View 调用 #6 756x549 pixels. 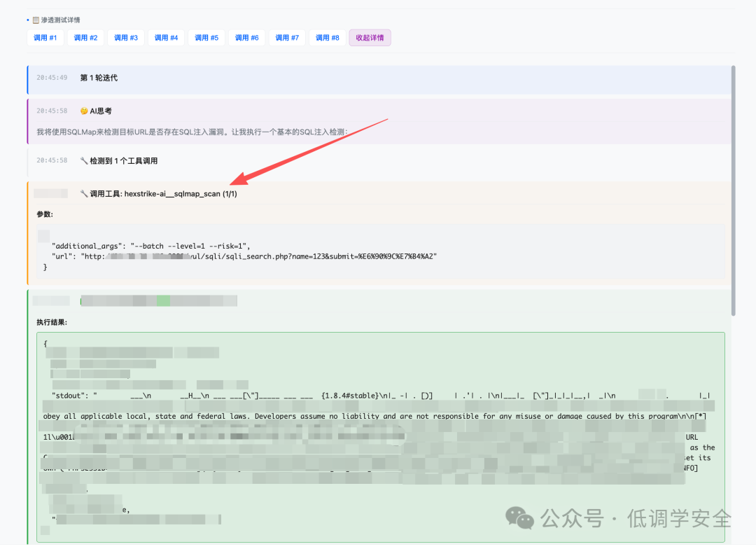pos(247,38)
